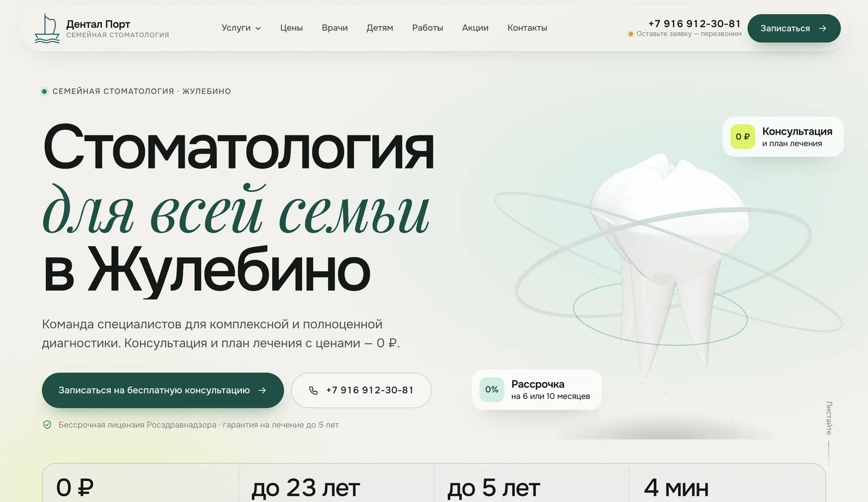Image resolution: width=868 pixels, height=502 pixels.
Task: Click the Листайте scroll hint
Action: click(x=829, y=418)
